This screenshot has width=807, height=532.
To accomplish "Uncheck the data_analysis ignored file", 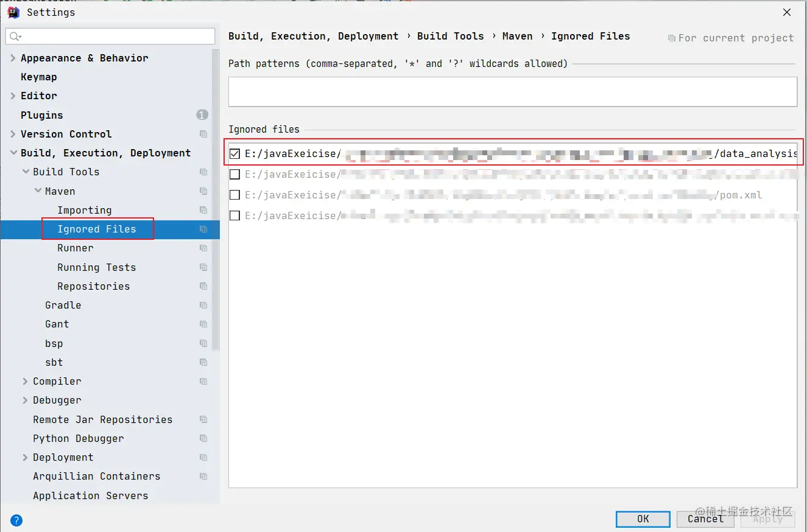I will pyautogui.click(x=234, y=153).
